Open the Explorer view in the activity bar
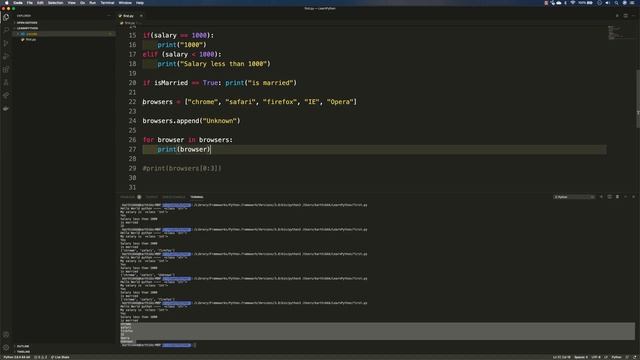 click(x=6, y=17)
